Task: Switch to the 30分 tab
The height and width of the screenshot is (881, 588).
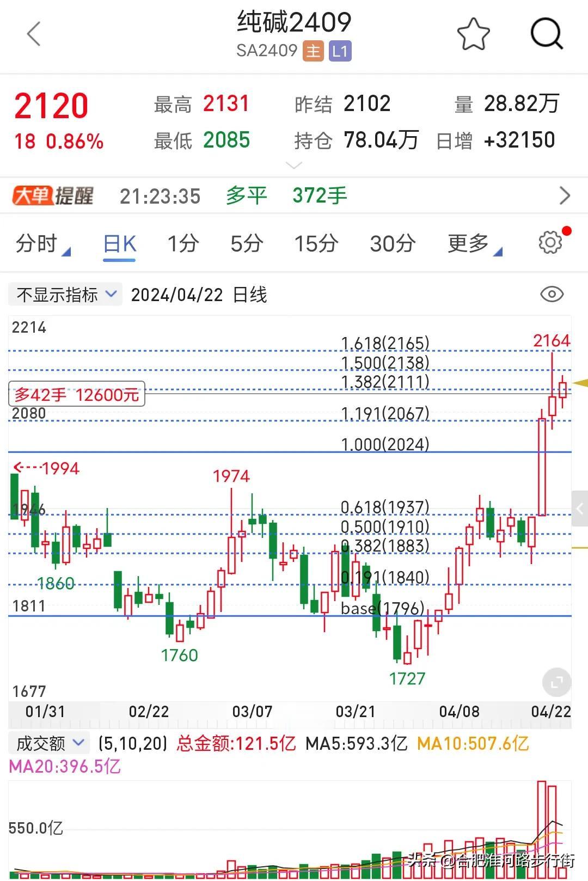Action: tap(393, 243)
